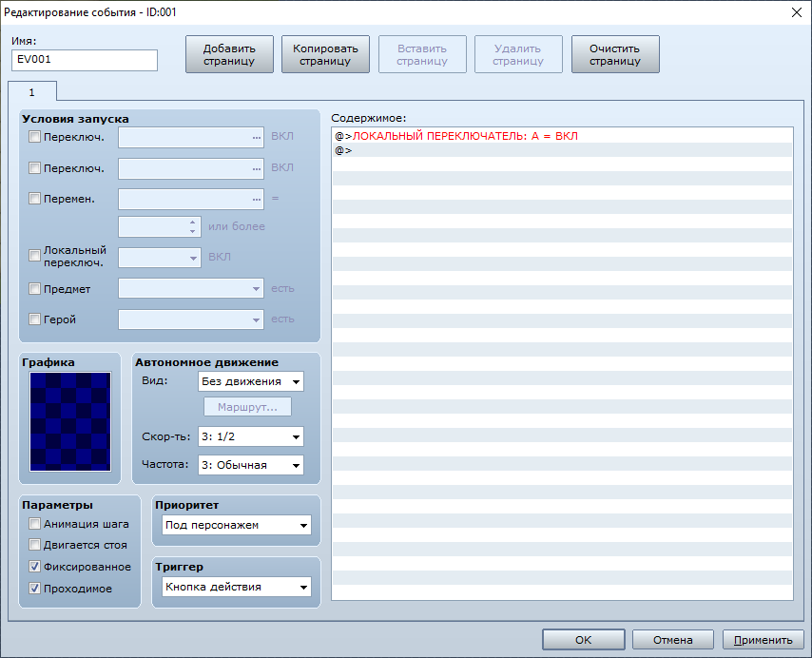Enable the second Переключ. condition checkbox

(34, 167)
